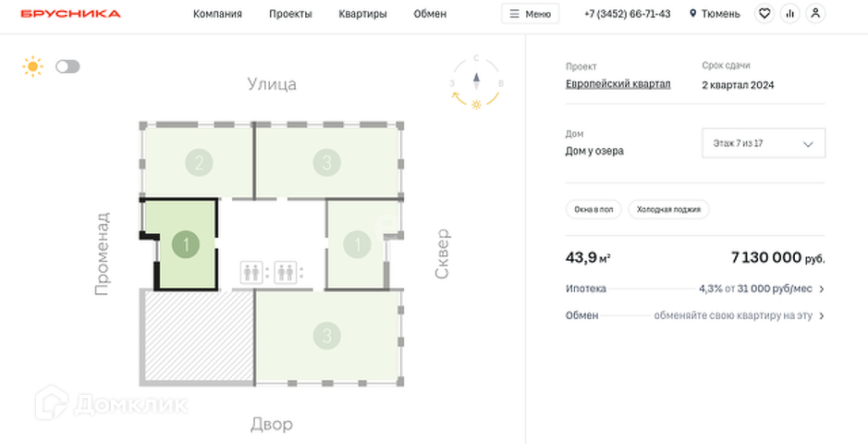Open the comparison bar chart icon
Image resolution: width=868 pixels, height=444 pixels.
click(789, 14)
